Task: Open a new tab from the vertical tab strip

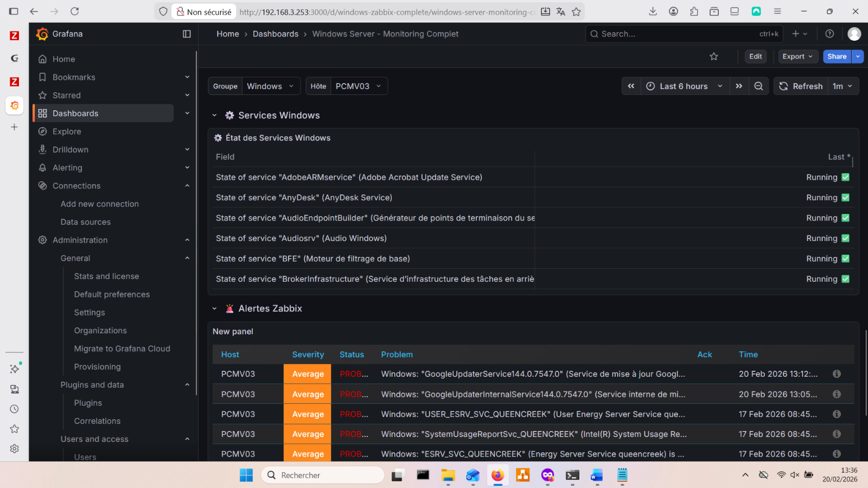Action: (x=15, y=127)
